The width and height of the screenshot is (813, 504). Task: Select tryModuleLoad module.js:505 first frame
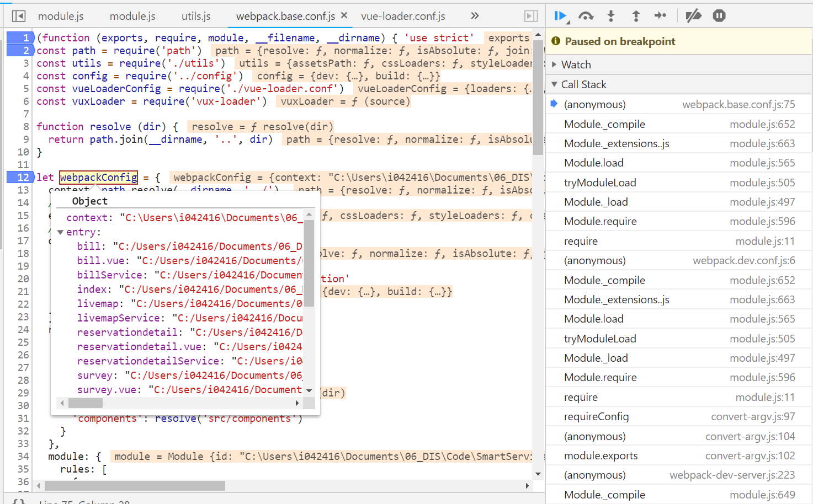[x=678, y=183]
